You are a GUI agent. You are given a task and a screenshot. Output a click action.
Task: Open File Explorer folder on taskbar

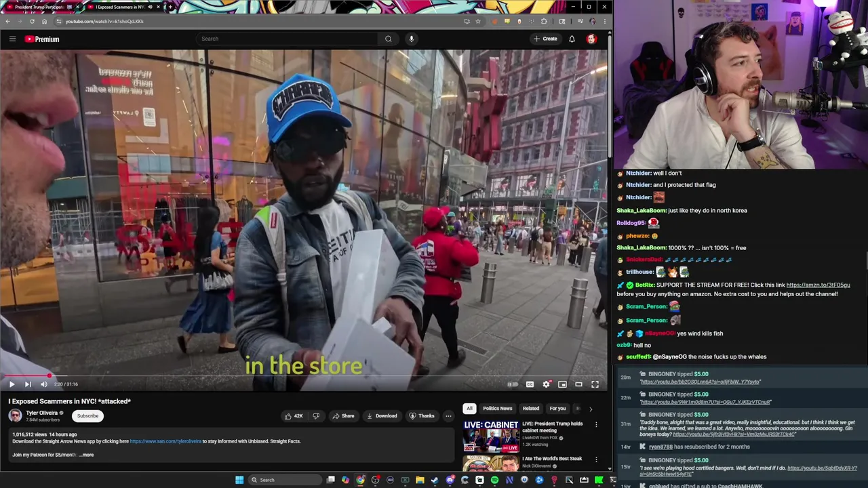[420, 480]
